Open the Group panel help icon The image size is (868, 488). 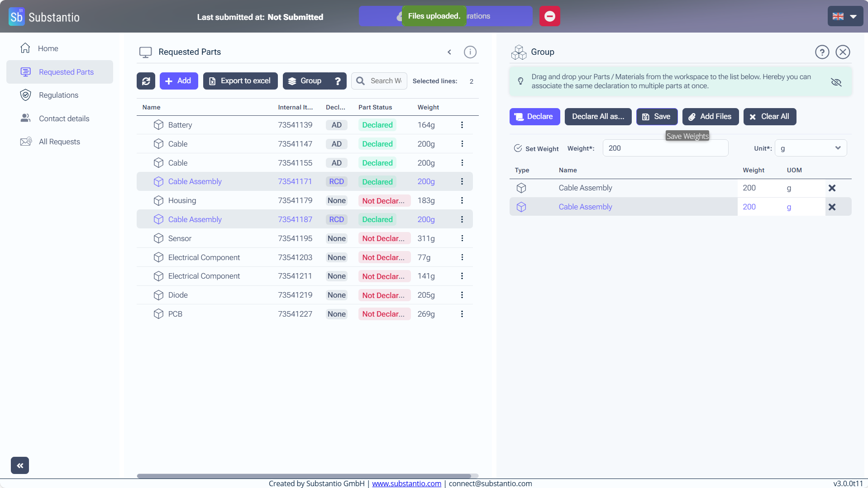[822, 52]
